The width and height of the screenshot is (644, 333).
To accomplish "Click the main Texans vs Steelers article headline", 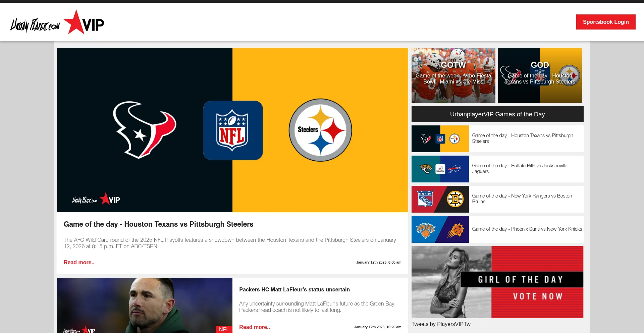I will pyautogui.click(x=158, y=224).
